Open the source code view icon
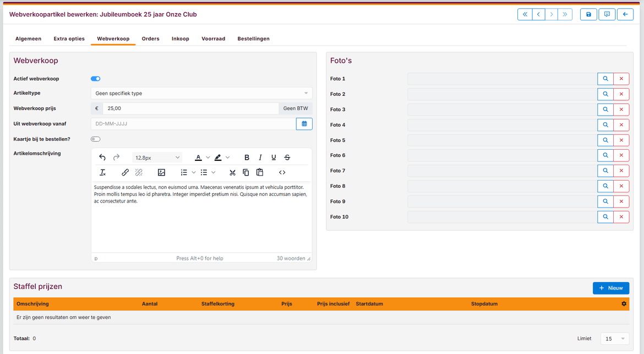The image size is (644, 354). 282,172
